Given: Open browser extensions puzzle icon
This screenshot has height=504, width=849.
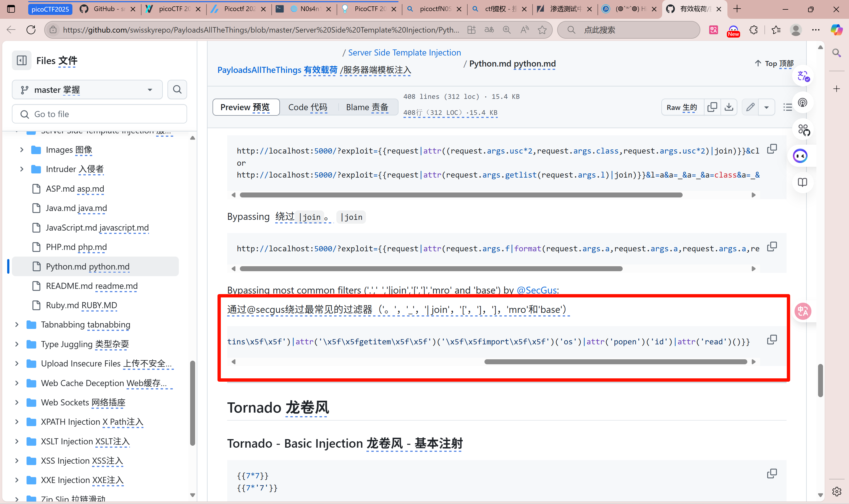Looking at the screenshot, I should (x=753, y=30).
